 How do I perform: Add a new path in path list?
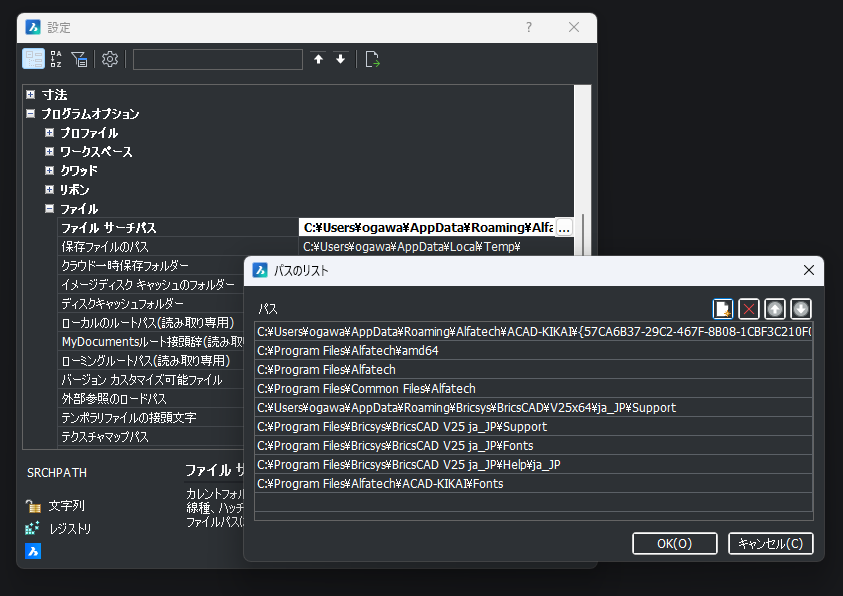(723, 309)
